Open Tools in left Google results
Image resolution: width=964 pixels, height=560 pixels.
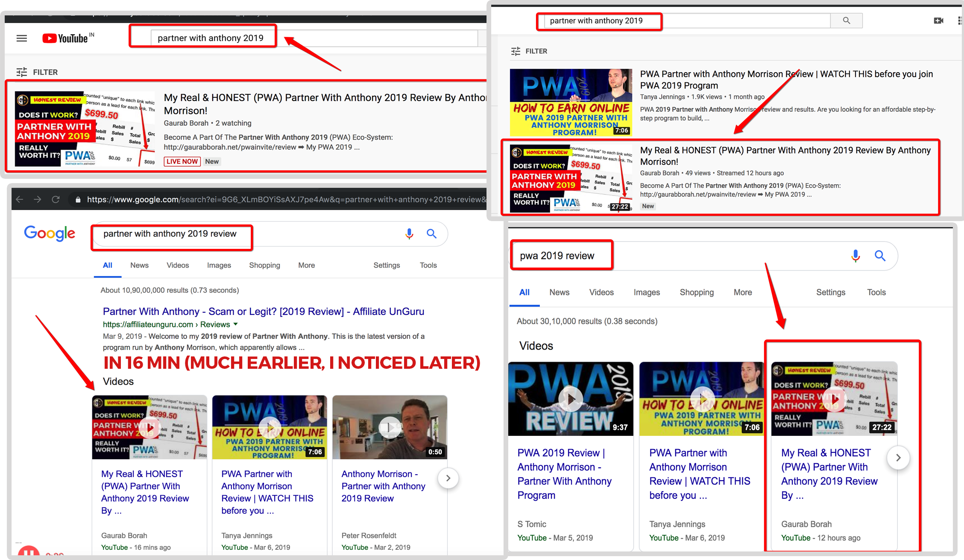(x=428, y=265)
